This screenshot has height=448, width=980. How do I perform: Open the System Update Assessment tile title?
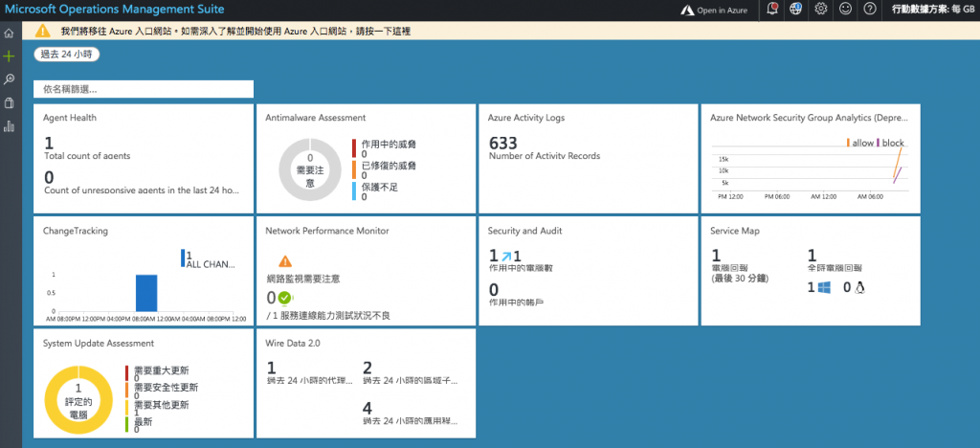tap(99, 343)
